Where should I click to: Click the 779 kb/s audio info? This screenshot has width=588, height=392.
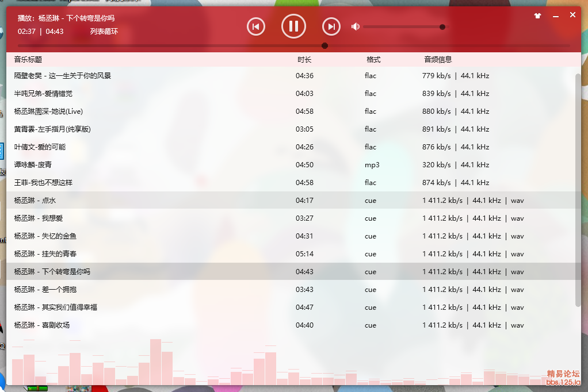pyautogui.click(x=456, y=76)
